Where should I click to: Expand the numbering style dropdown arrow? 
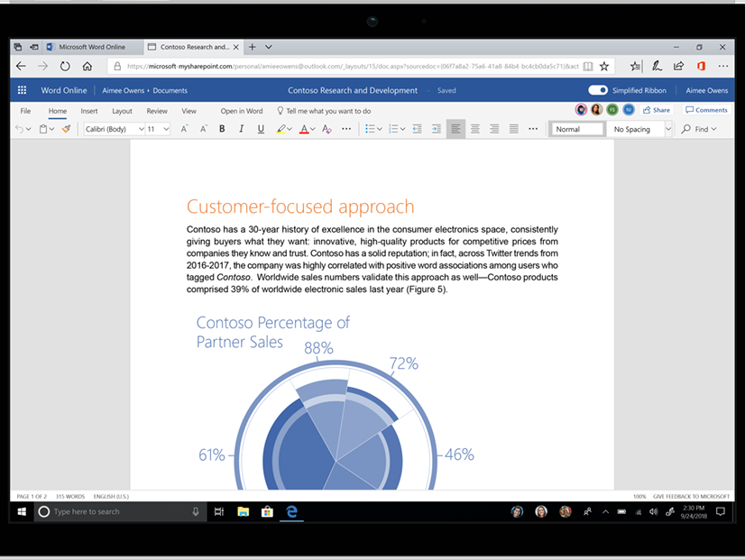point(402,129)
